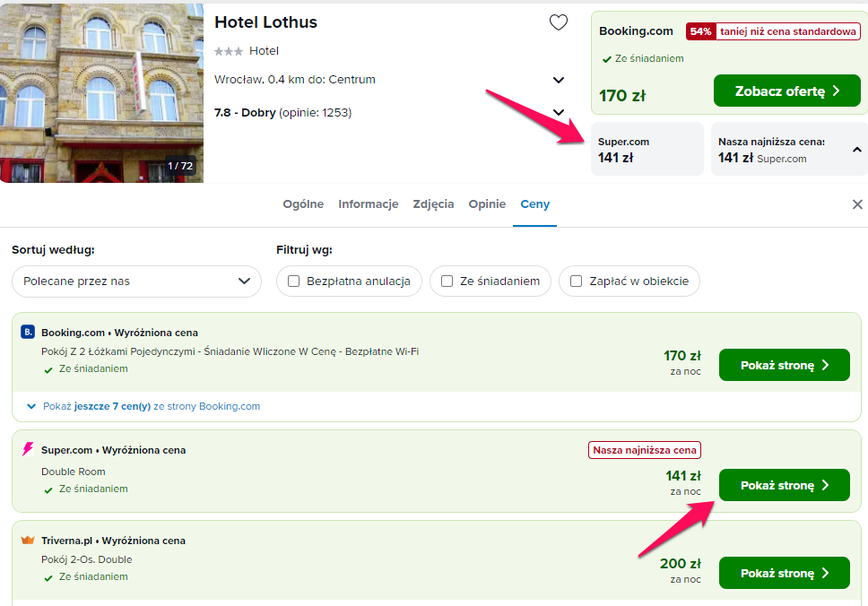
Task: Click the Zobacz ofertę button
Action: coord(786,91)
